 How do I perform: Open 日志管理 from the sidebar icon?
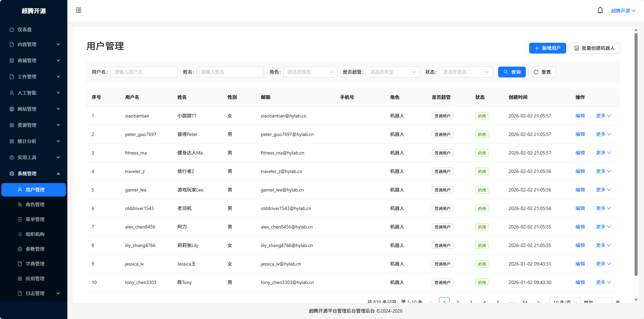click(20, 293)
